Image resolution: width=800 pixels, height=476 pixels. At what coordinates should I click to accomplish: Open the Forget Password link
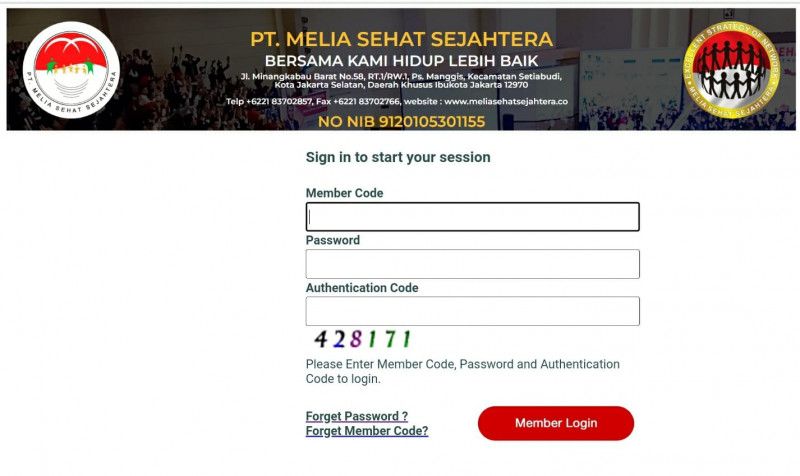357,416
